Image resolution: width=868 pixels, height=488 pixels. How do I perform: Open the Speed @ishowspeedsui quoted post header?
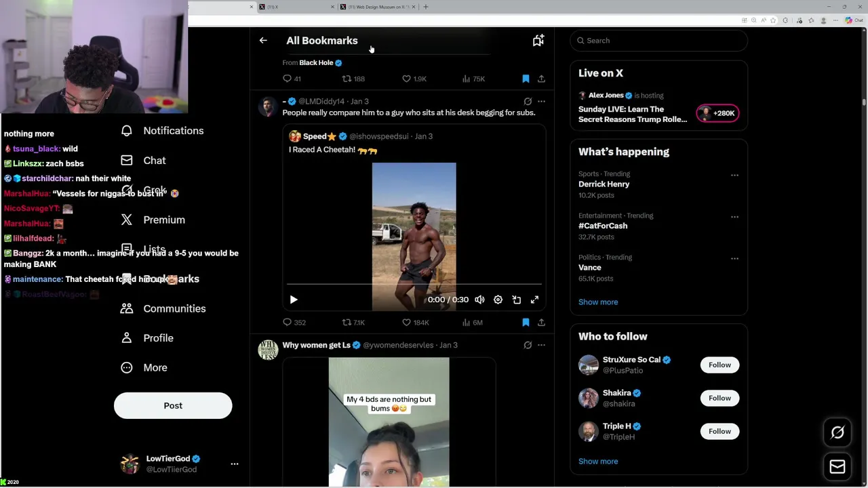pos(361,136)
